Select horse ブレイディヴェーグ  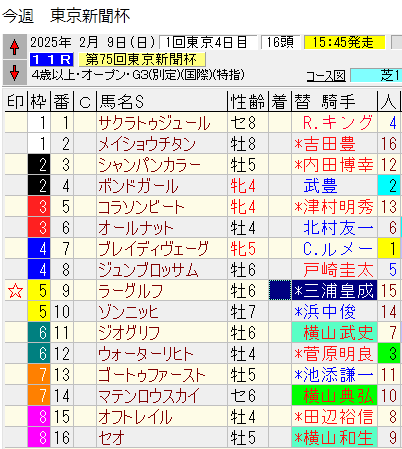click(x=153, y=249)
